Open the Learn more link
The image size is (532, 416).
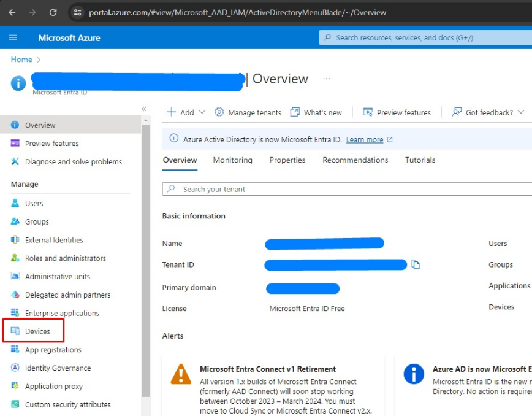pos(365,139)
